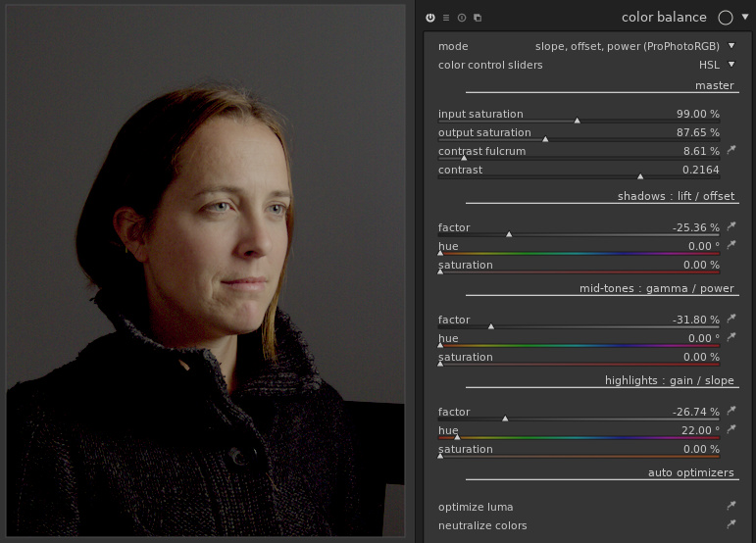Click the 22.00 ° highlights hue value
The image size is (756, 543).
tap(700, 430)
